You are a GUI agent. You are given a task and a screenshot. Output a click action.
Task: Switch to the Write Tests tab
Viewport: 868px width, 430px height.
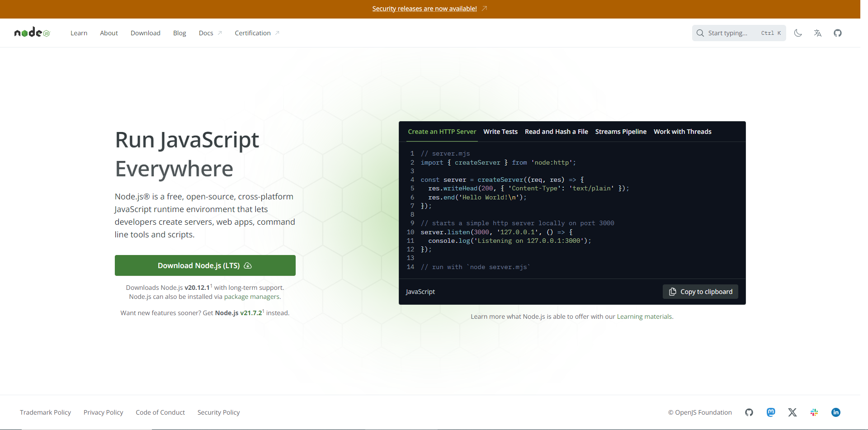(x=500, y=132)
